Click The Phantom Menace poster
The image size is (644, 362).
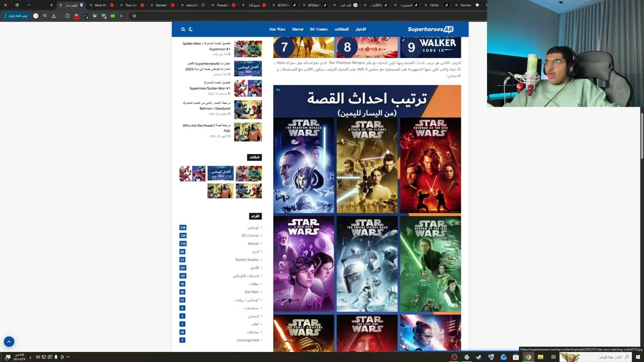tap(304, 166)
